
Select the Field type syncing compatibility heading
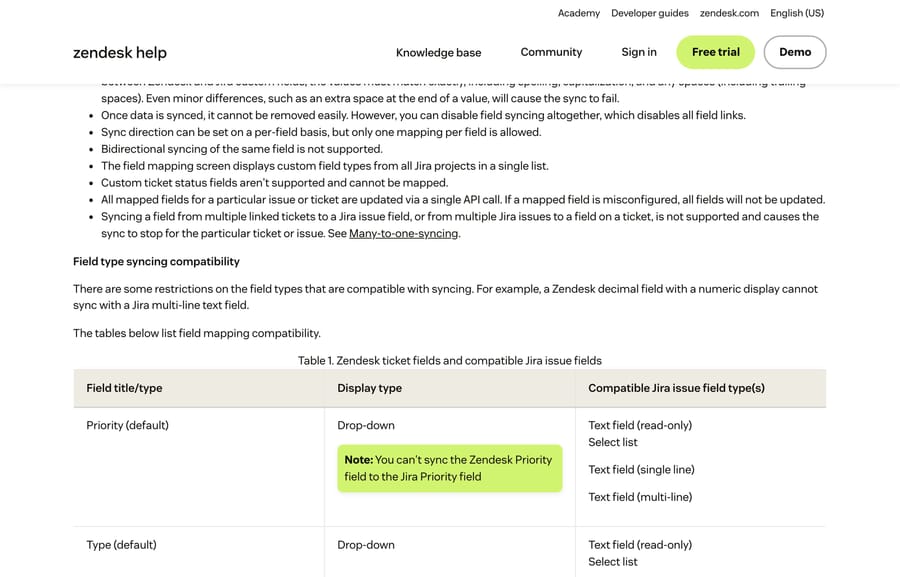156,261
